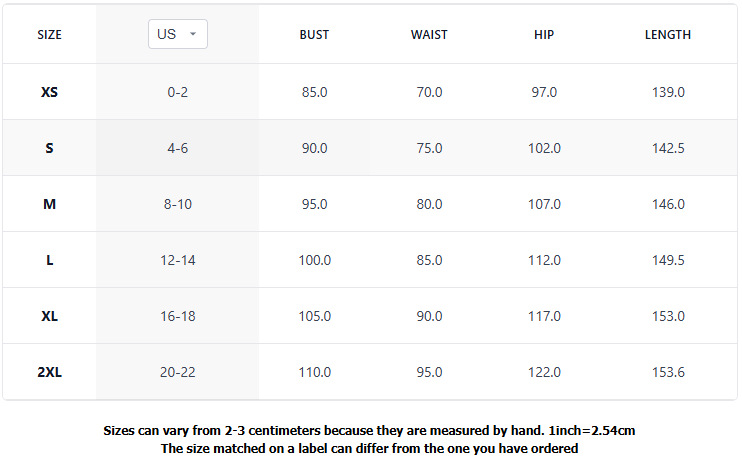Select the L size row label
Screen dimensions: 742x462
[x=49, y=260]
